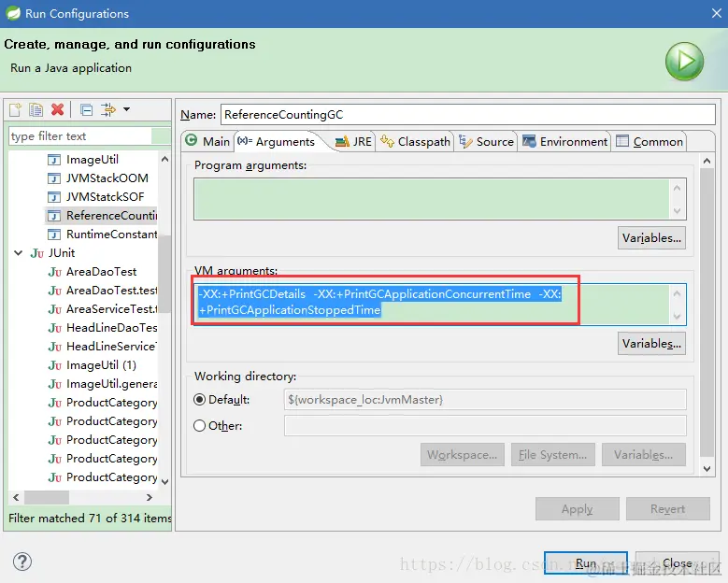
Task: Click left arrow of tree horizontal scrollbar
Action: pos(16,498)
